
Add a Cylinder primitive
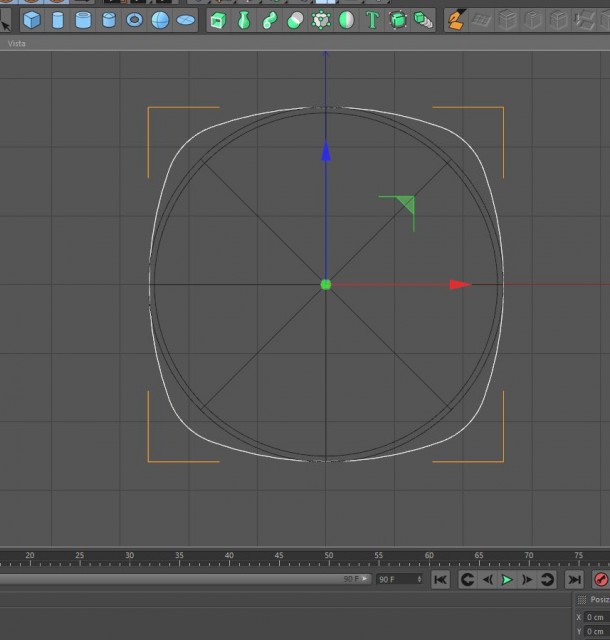pyautogui.click(x=58, y=20)
